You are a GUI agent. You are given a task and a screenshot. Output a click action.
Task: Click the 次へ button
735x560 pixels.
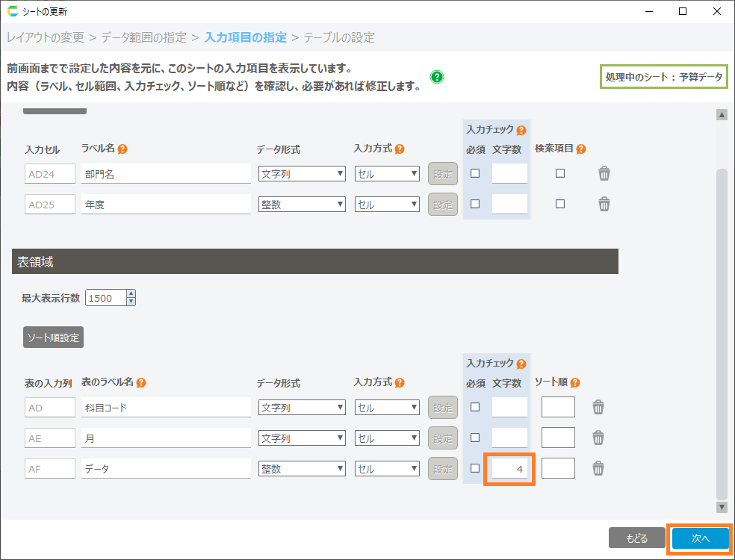(x=700, y=538)
